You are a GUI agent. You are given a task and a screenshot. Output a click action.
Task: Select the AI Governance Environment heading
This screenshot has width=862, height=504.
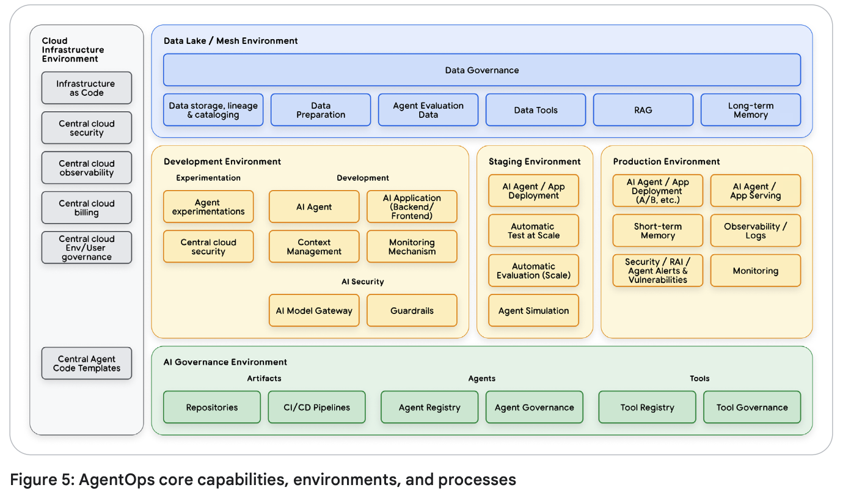point(225,362)
